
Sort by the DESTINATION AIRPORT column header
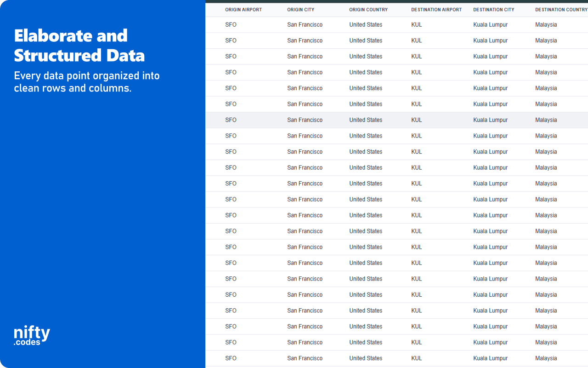[436, 9]
